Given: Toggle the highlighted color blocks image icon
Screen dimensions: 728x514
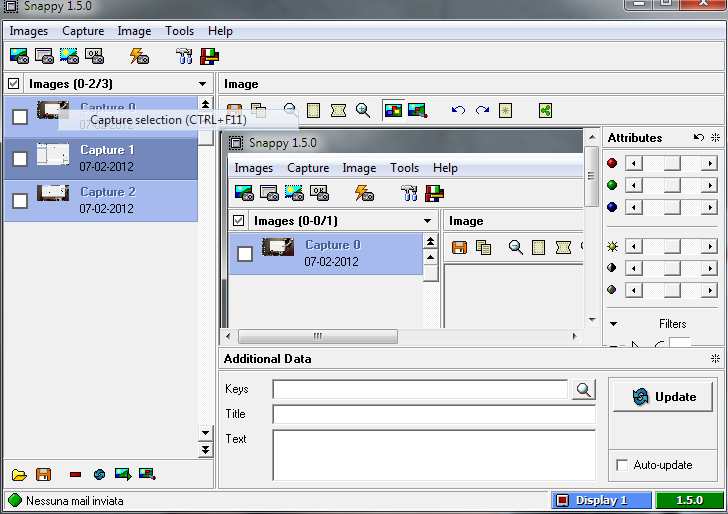Looking at the screenshot, I should 393,111.
